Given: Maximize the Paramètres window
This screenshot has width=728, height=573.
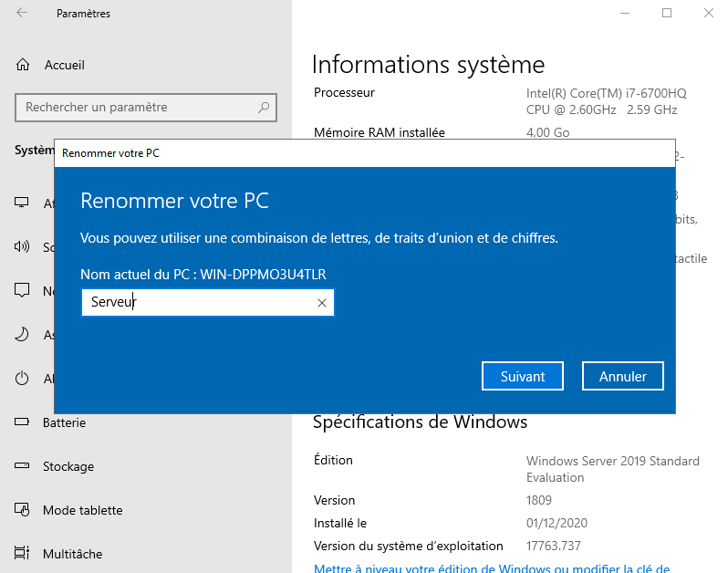Looking at the screenshot, I should [x=667, y=13].
